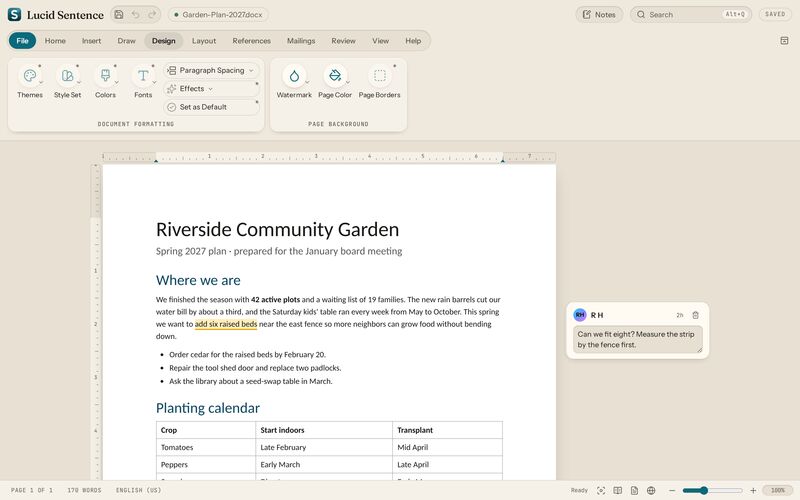This screenshot has width=800, height=500.
Task: Redo the last action
Action: pos(152,14)
